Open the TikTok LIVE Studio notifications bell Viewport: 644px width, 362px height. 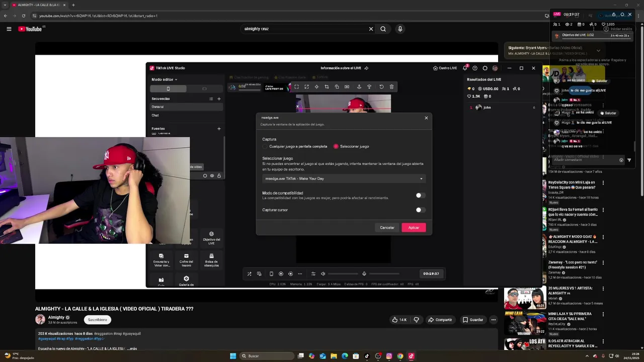click(465, 68)
